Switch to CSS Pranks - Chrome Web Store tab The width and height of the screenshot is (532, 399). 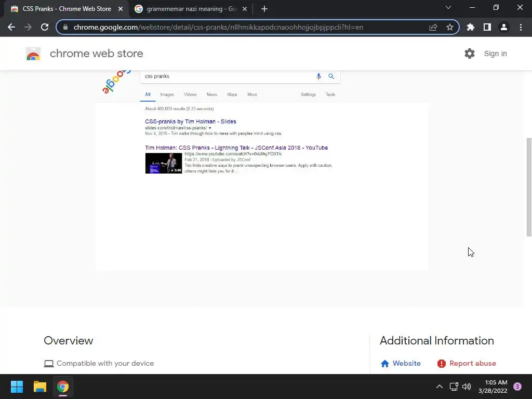pos(67,9)
